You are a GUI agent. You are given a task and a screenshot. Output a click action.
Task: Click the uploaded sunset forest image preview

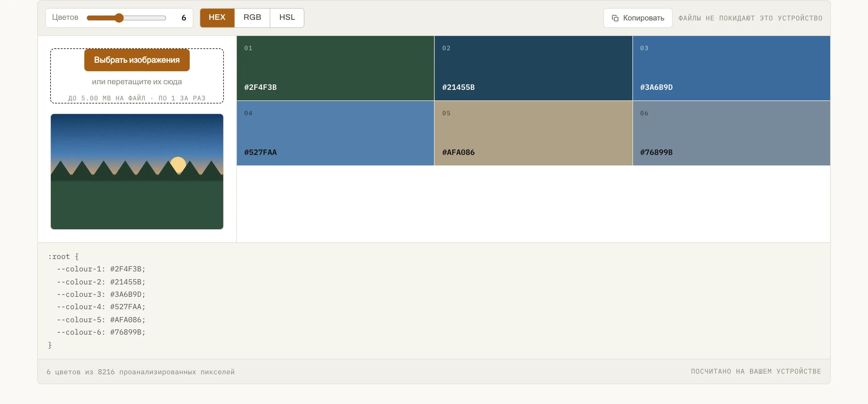(x=137, y=172)
